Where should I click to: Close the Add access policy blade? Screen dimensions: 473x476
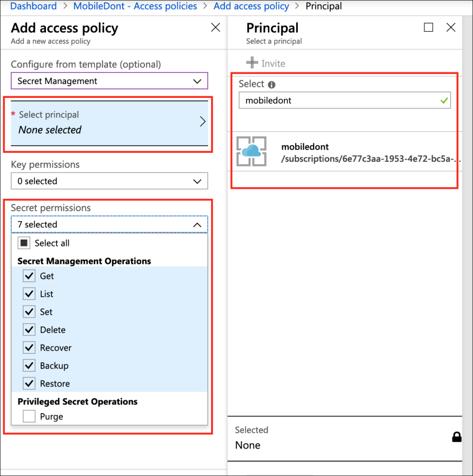(x=215, y=28)
